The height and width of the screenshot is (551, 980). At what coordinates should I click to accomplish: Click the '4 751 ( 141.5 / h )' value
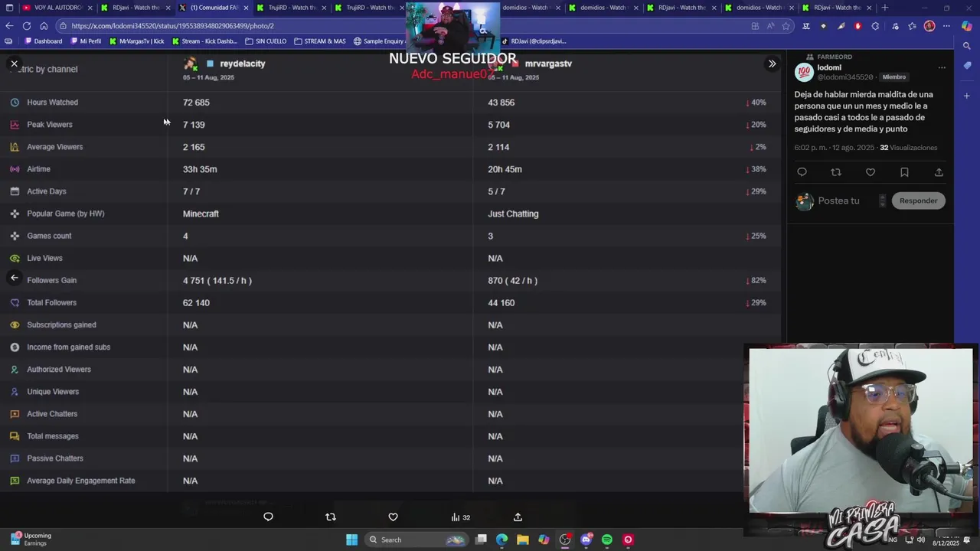217,281
